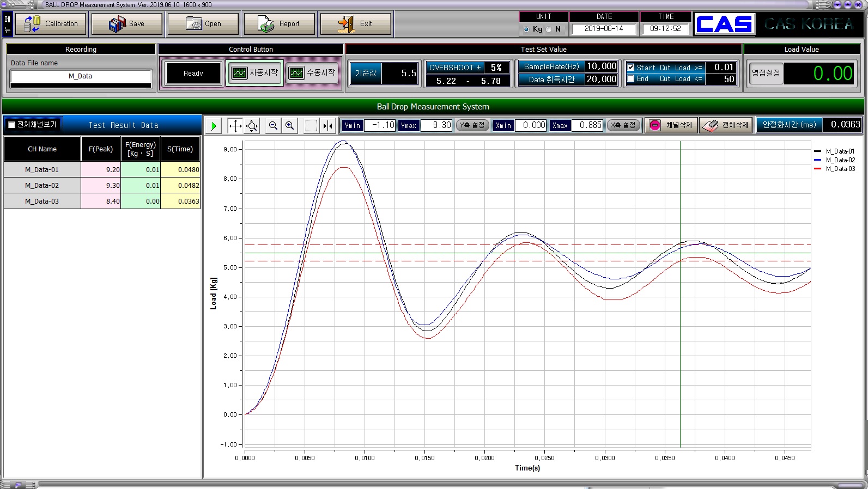Viewport: 868px width, 489px height.
Task: Edit the SampleRate(Hz) value
Action: (x=602, y=66)
